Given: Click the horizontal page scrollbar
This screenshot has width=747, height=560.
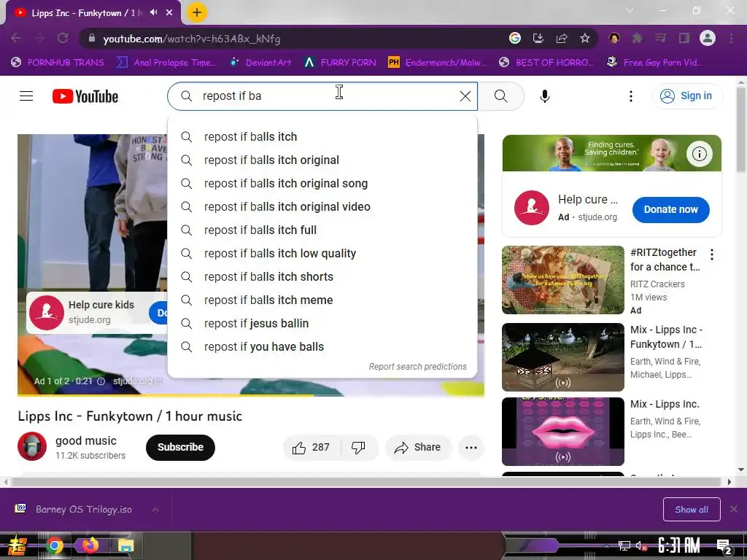Looking at the screenshot, I should (x=365, y=482).
